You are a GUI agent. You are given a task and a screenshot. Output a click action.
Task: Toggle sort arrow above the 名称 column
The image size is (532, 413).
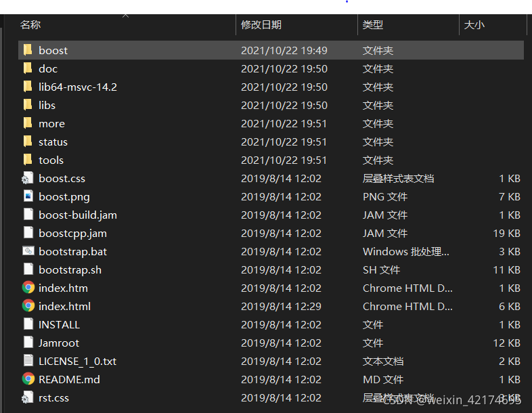125,16
